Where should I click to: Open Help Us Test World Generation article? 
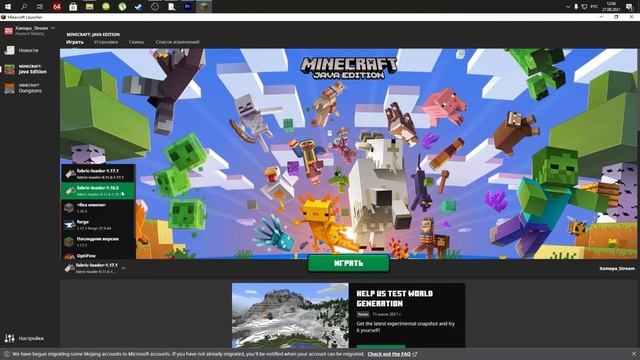click(395, 298)
